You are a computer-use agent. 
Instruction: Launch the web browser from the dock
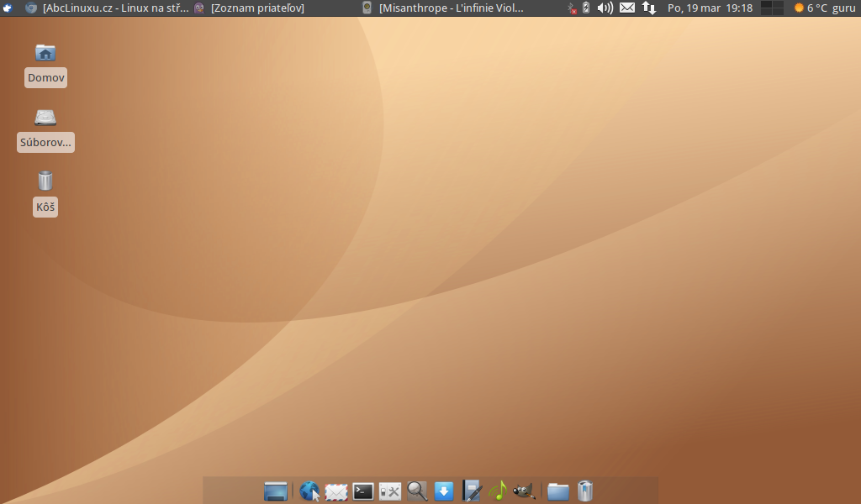(x=309, y=491)
